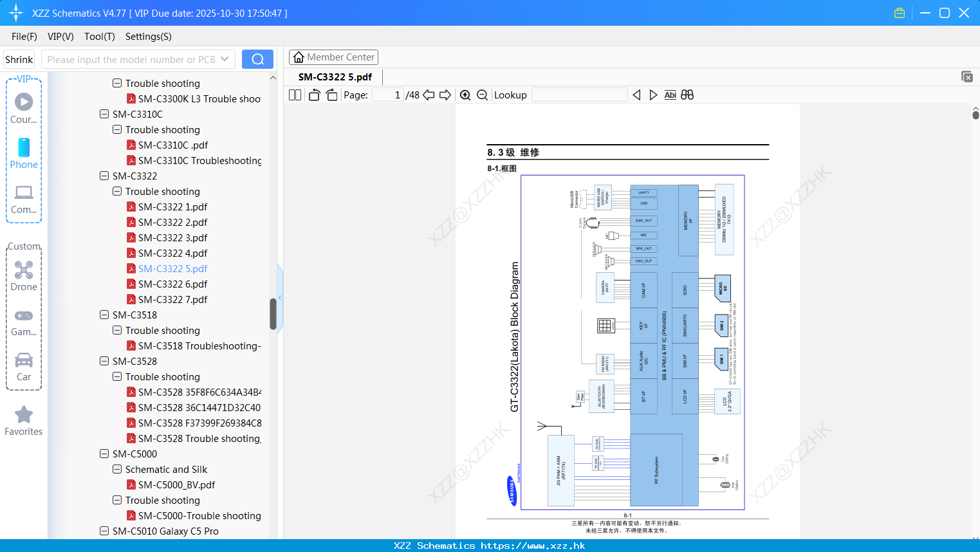Viewport: 980px width, 552px height.
Task: Rotate page clockwise
Action: 331,95
